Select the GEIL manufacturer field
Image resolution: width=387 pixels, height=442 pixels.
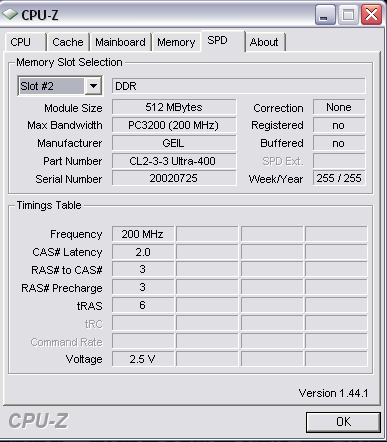[174, 143]
